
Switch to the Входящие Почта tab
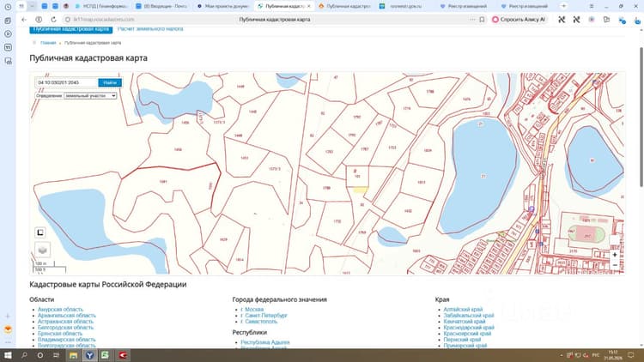(162, 6)
